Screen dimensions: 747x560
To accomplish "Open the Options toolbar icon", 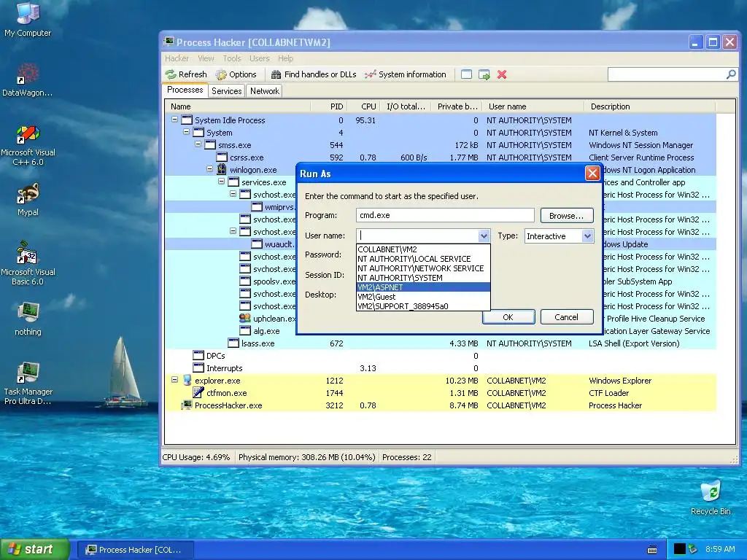I will 221,74.
